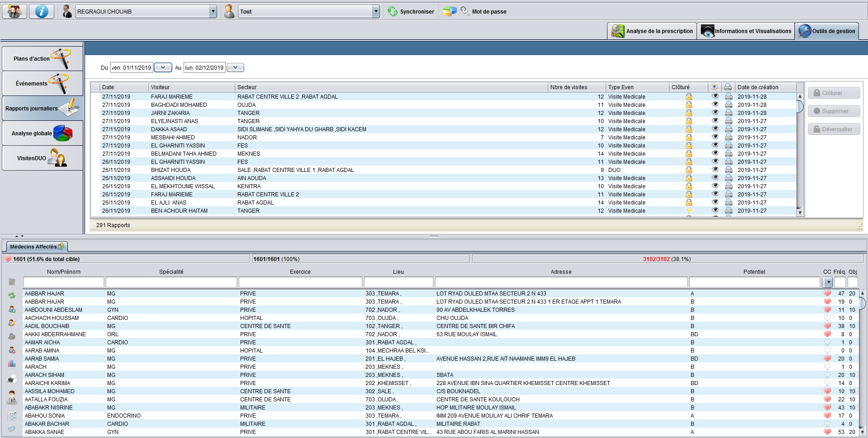This screenshot has width=868, height=438.
Task: Toggle eye icon for FARAJ MARIEME 27/11 row
Action: tap(715, 96)
